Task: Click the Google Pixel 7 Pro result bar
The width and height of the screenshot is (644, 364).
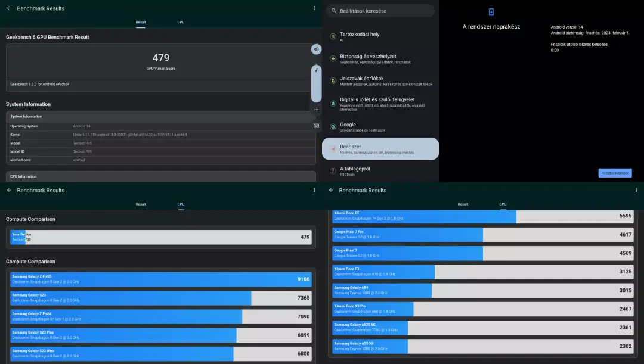Action: click(x=483, y=235)
